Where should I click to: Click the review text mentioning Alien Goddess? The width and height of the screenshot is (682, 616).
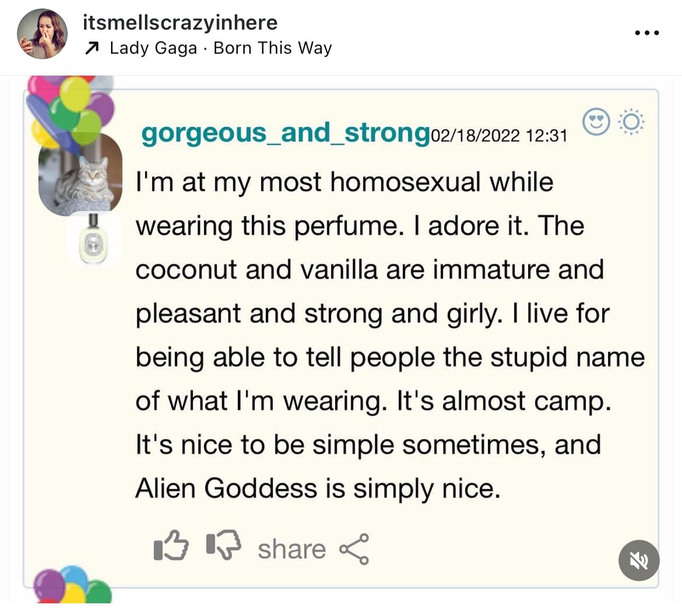pyautogui.click(x=317, y=488)
